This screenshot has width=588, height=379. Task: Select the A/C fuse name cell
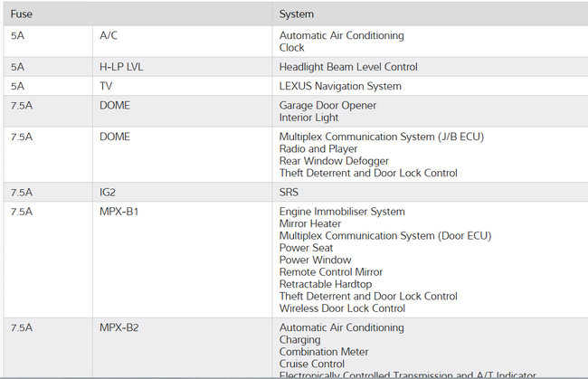109,35
